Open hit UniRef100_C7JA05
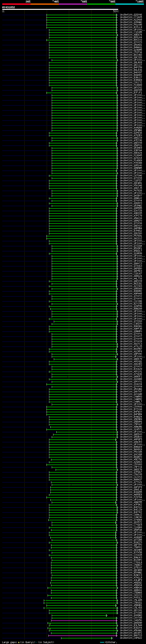This screenshot has width=146, height=644. pos(131,17)
